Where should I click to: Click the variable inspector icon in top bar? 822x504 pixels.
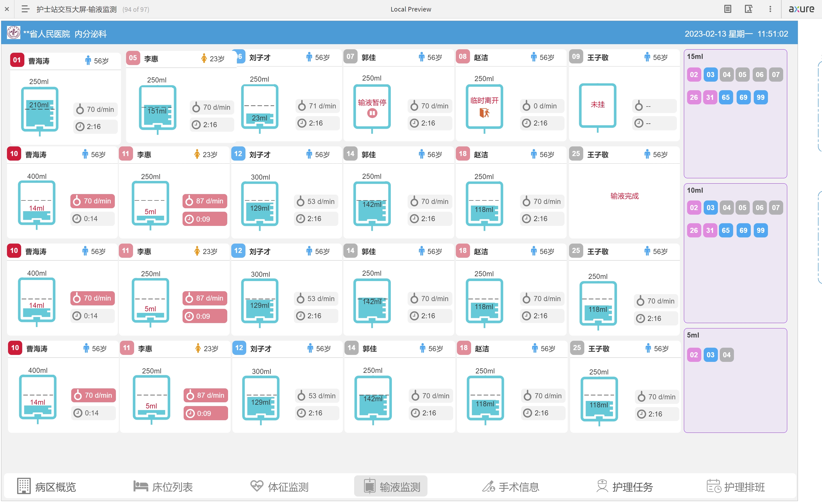(749, 9)
